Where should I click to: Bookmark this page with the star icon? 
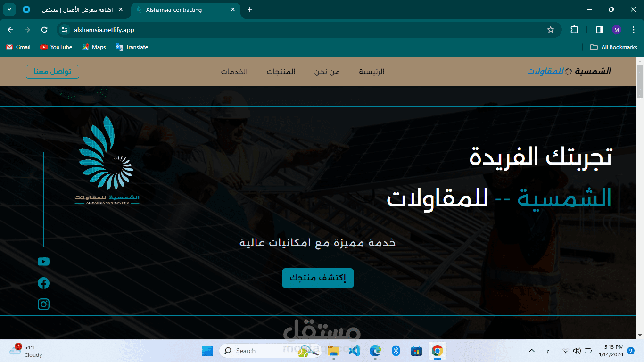pyautogui.click(x=551, y=30)
